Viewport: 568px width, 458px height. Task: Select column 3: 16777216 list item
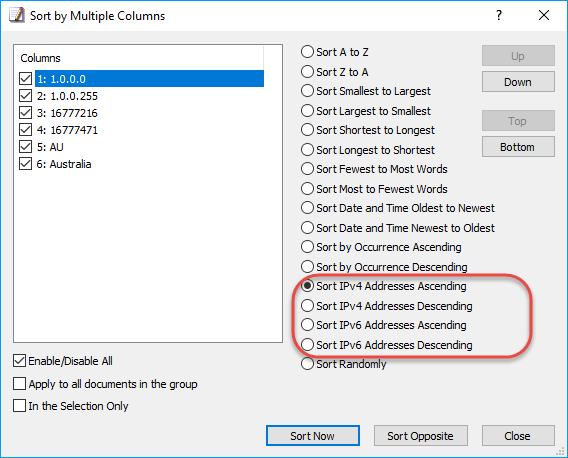(x=67, y=113)
